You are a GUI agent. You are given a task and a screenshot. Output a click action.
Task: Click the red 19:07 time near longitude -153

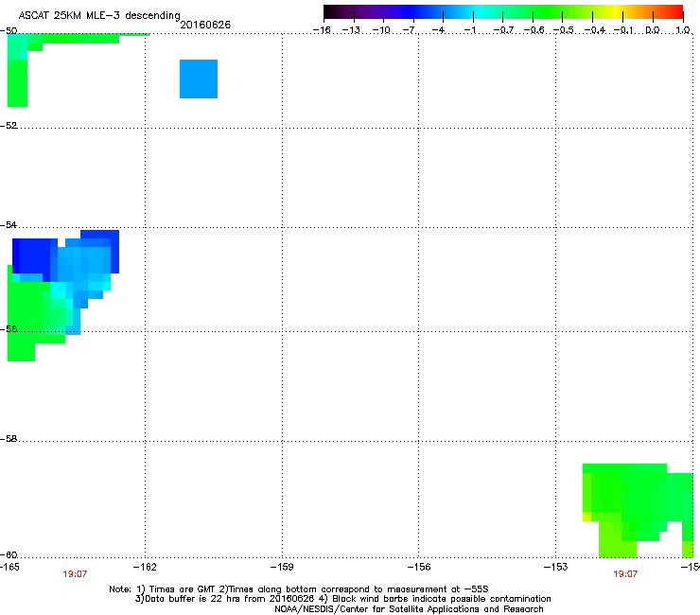click(625, 574)
